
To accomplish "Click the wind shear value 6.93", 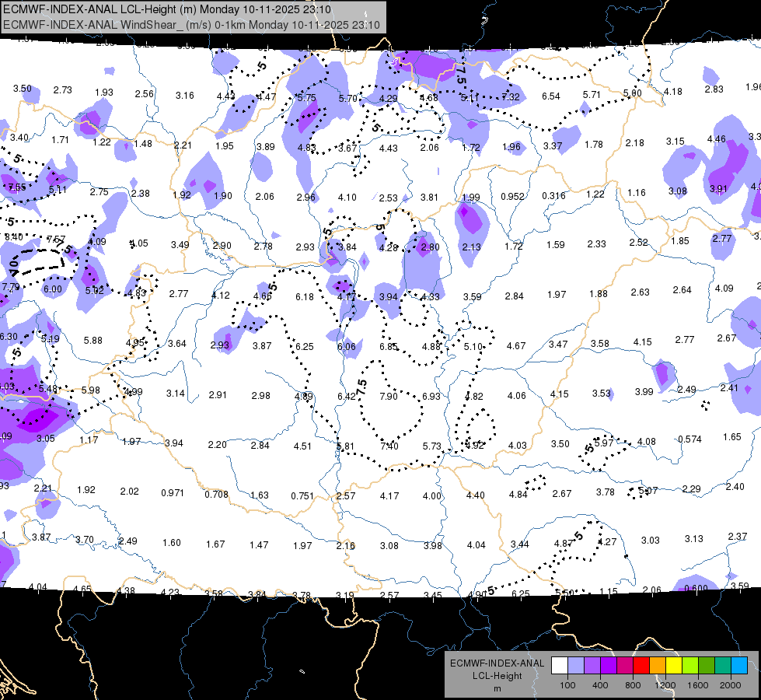I will point(431,396).
